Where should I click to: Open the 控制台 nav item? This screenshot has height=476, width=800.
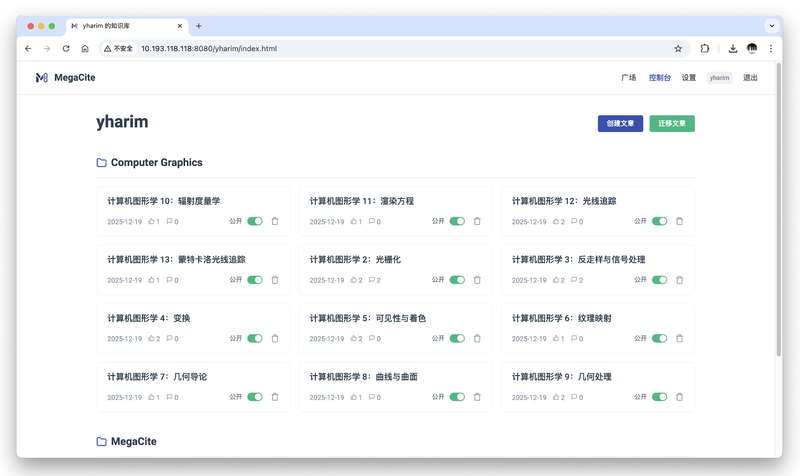[x=659, y=78]
